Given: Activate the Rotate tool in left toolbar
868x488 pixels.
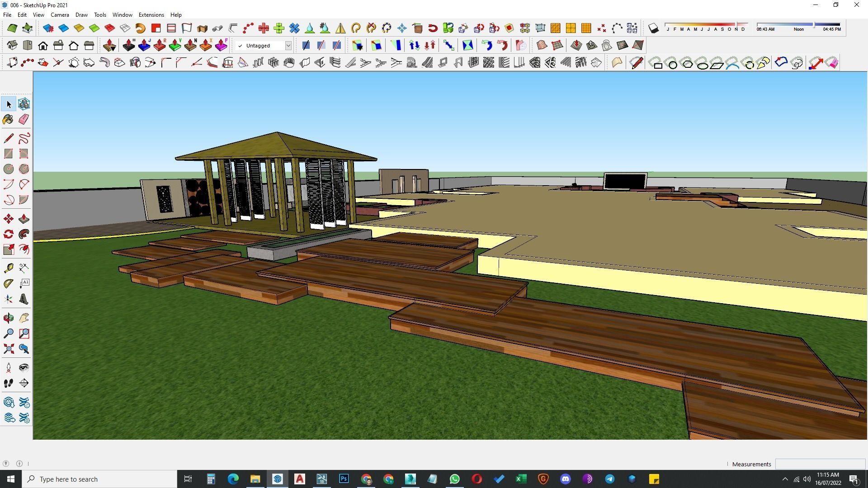Looking at the screenshot, I should 8,234.
